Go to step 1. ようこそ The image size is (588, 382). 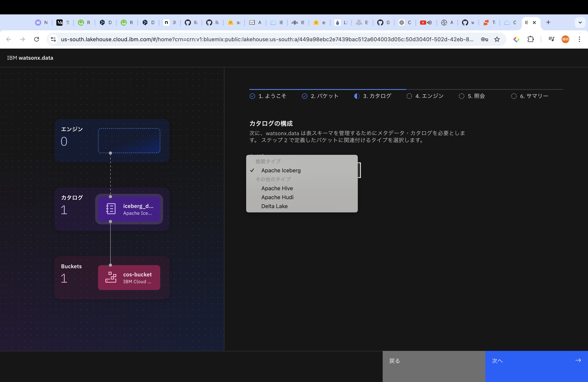coord(268,96)
